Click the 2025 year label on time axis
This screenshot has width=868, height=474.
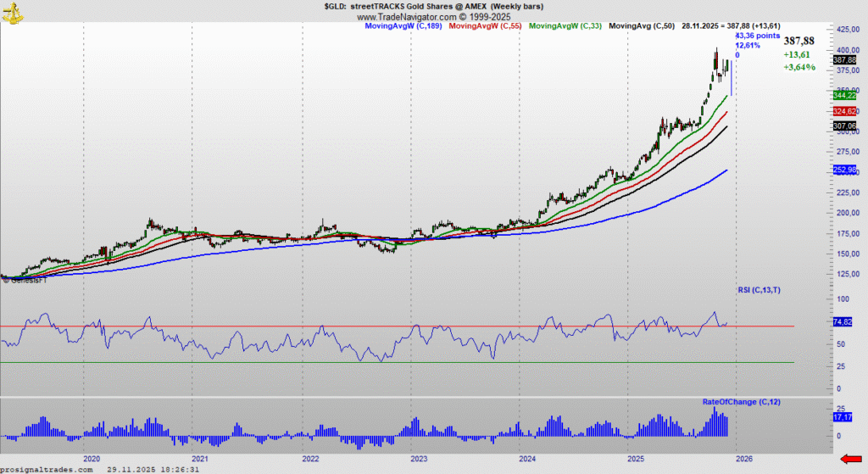point(636,459)
